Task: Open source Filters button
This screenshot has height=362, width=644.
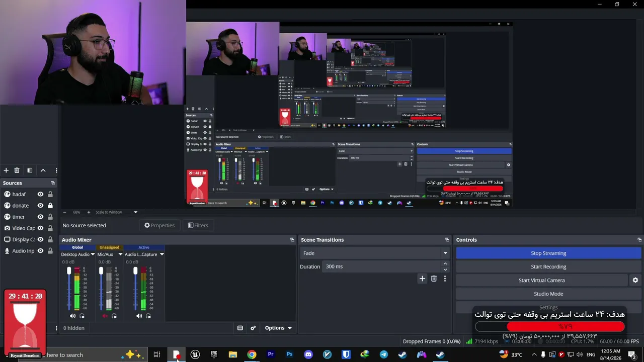Action: point(198,225)
